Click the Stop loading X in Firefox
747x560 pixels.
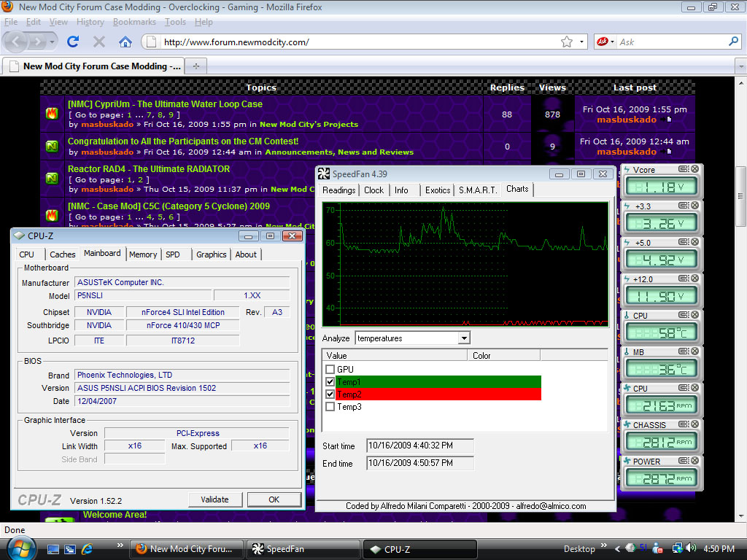point(99,42)
